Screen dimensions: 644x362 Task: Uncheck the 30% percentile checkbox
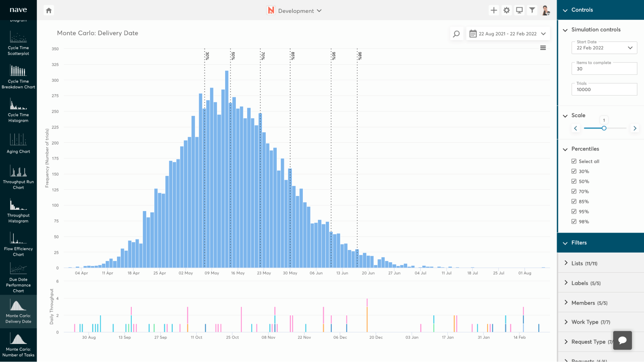[574, 171]
